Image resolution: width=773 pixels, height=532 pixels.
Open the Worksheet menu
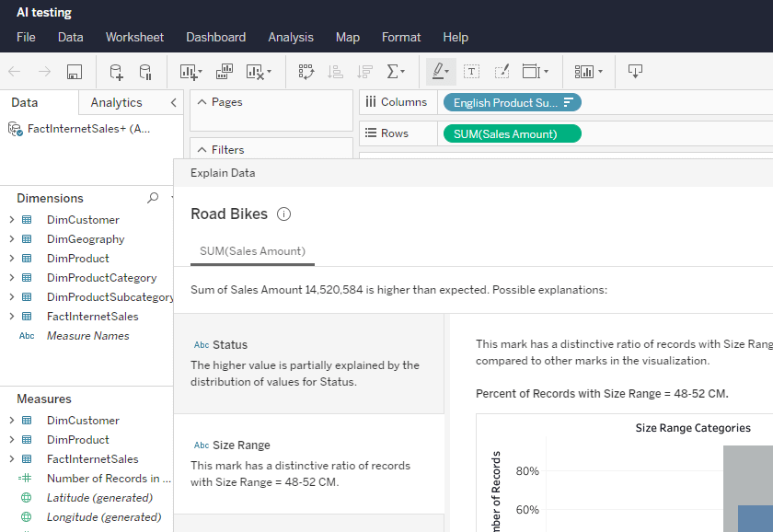[134, 38]
